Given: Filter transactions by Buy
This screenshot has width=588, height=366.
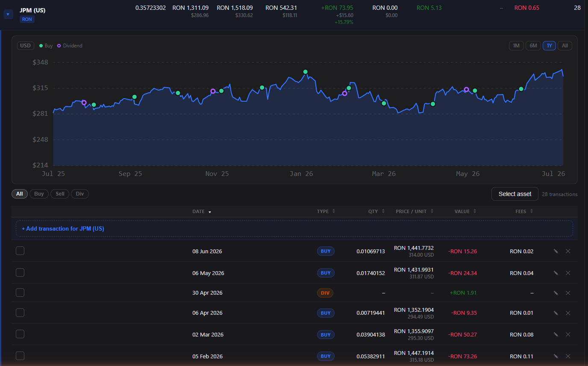Looking at the screenshot, I should [39, 194].
